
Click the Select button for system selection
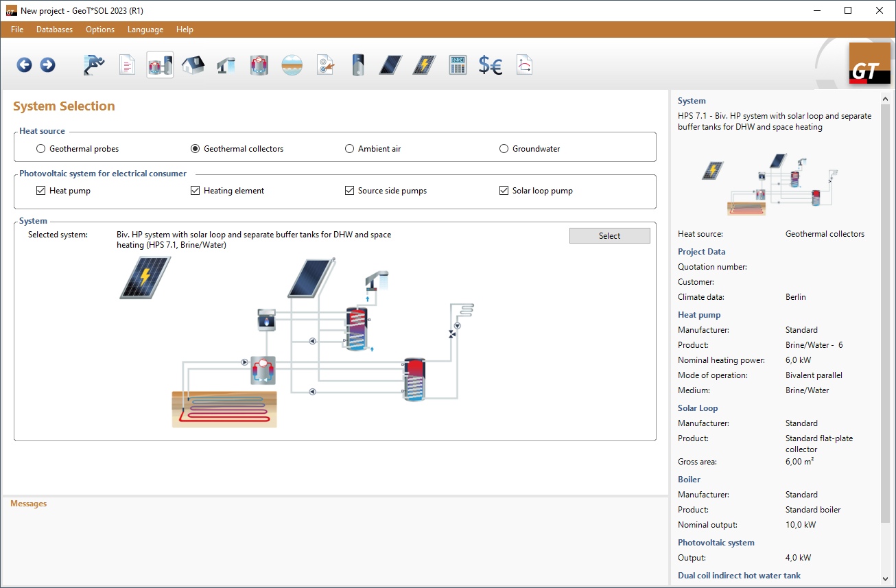coord(609,235)
